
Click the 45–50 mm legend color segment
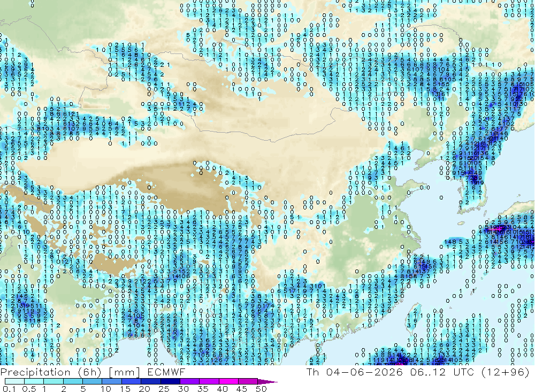coord(248,381)
